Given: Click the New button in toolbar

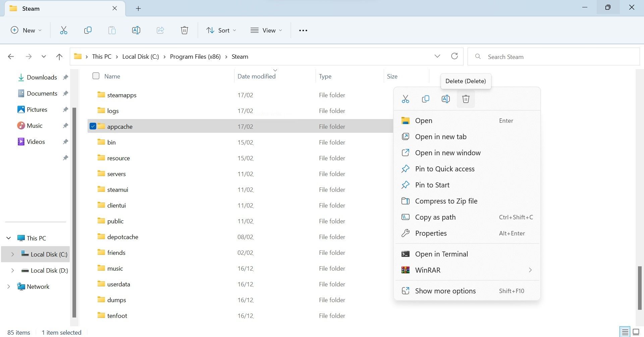Looking at the screenshot, I should point(26,31).
